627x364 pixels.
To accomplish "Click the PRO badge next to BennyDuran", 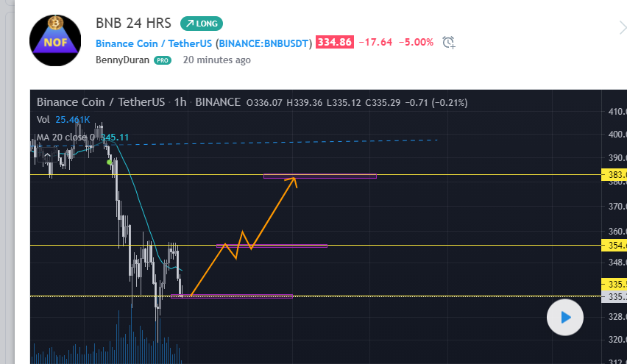I will click(163, 60).
